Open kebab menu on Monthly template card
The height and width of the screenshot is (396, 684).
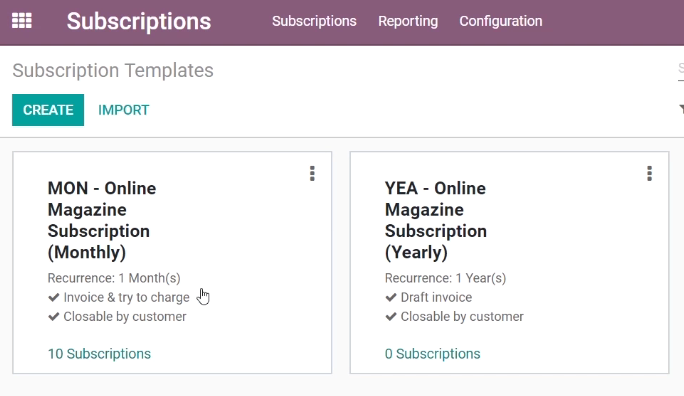click(x=312, y=174)
